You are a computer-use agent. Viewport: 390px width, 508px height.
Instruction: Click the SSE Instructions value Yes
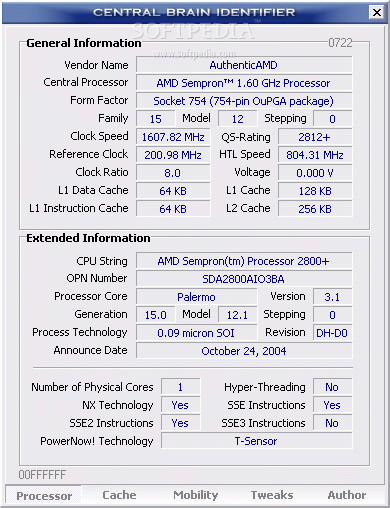pyautogui.click(x=332, y=405)
